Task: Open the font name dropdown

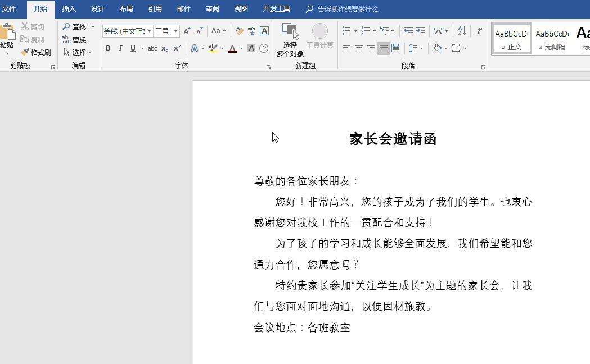Action: 150,30
